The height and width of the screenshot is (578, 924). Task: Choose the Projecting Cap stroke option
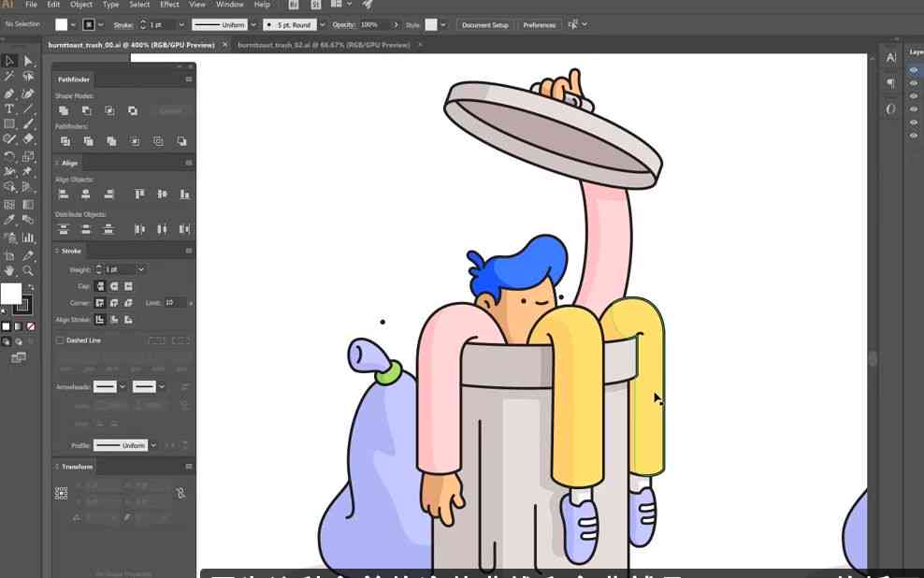click(x=128, y=286)
